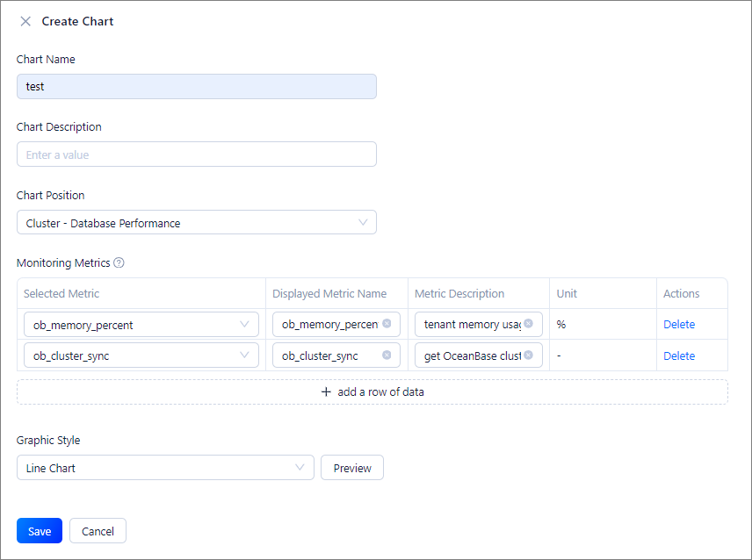
Task: Clear the get OceanBase cluster description
Action: tap(529, 355)
